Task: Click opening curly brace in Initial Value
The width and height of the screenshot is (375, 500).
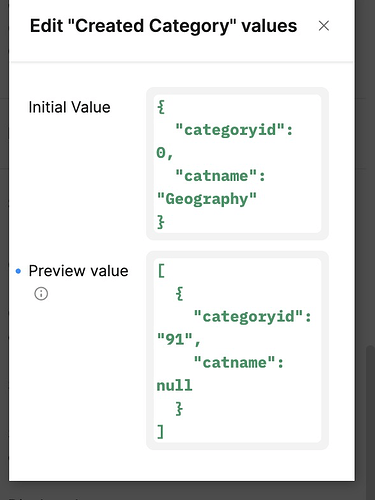Action: (161, 107)
